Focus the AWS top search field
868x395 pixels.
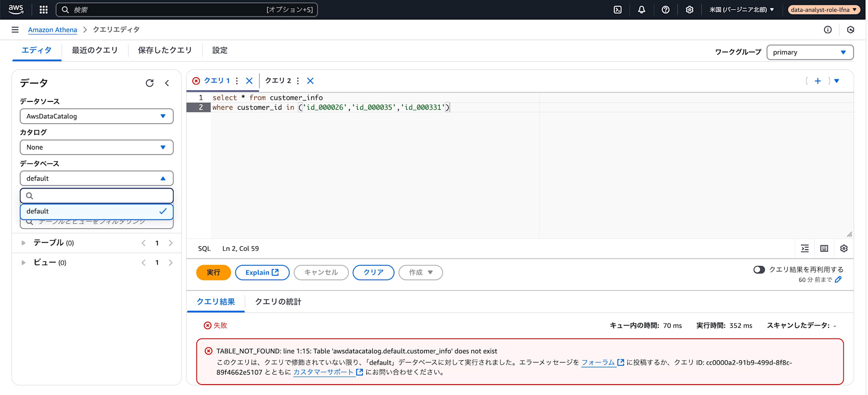(x=187, y=10)
